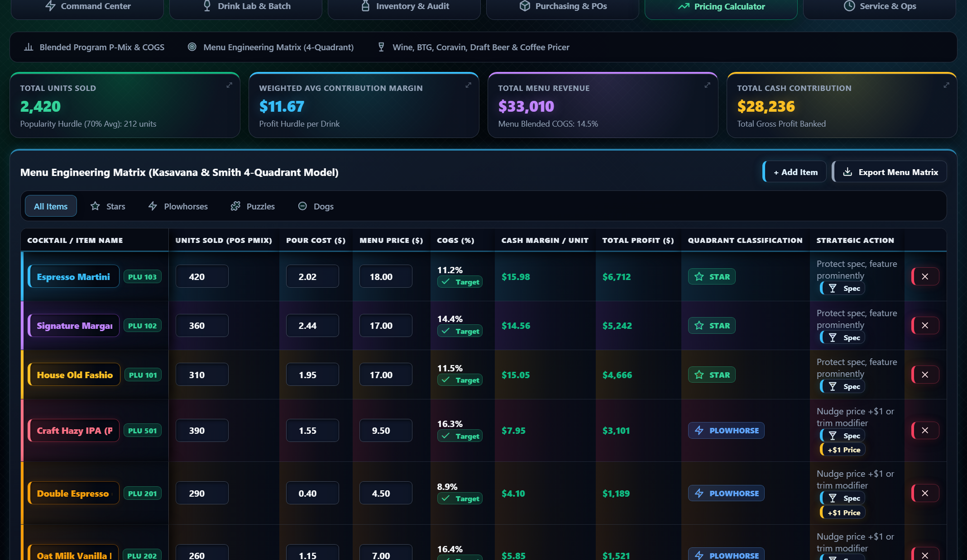Edit the Espresso Martini name field
Screen dimensions: 967x560
73,276
